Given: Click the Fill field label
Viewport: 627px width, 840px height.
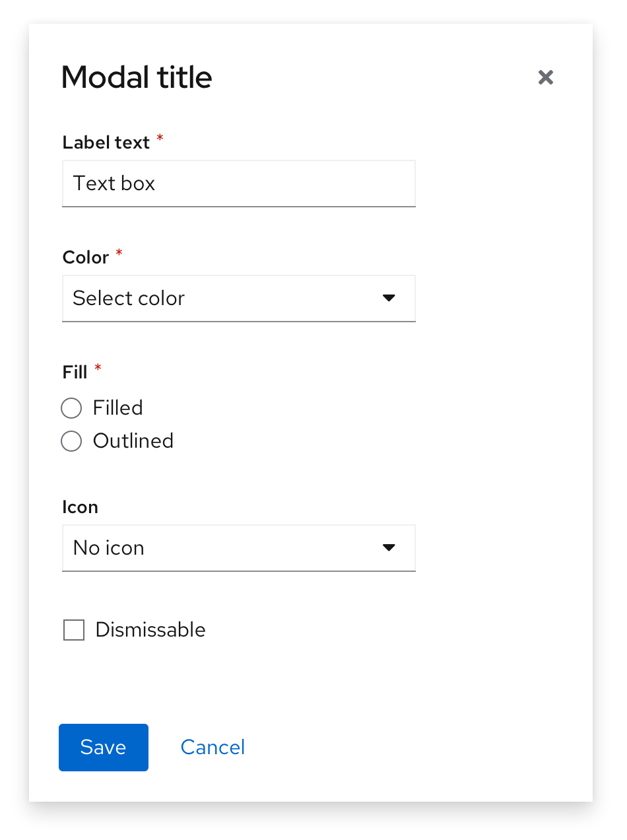Looking at the screenshot, I should pyautogui.click(x=75, y=372).
